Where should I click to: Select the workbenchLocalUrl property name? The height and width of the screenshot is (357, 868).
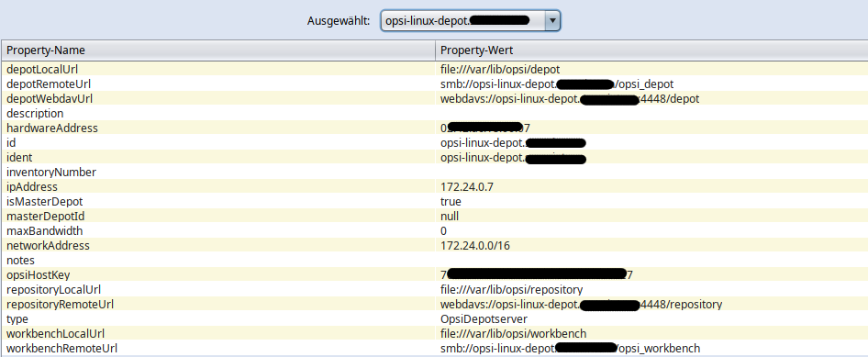(55, 333)
